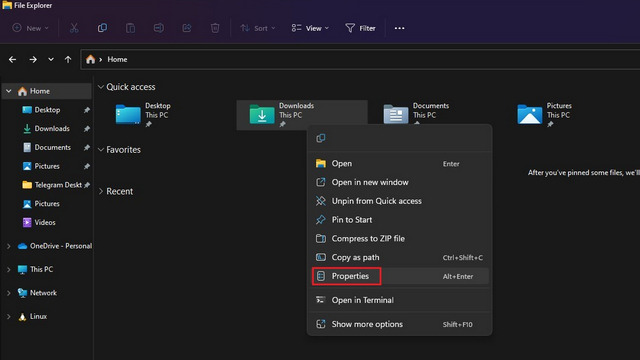
Task: Open the Sort dropdown
Action: (258, 28)
